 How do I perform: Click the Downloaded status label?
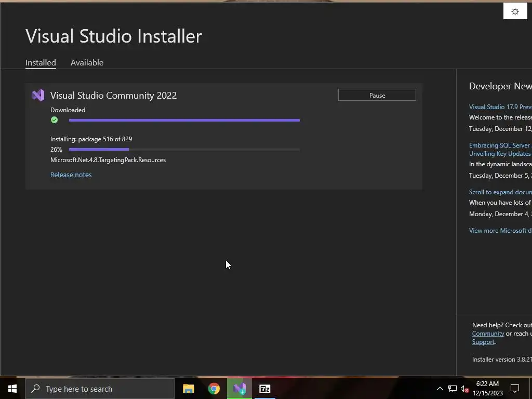pos(68,110)
